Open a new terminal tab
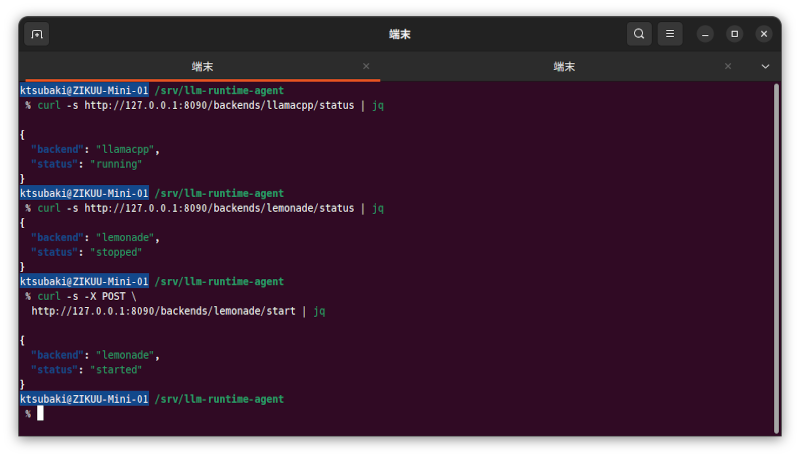This screenshot has width=800, height=457. pos(37,34)
